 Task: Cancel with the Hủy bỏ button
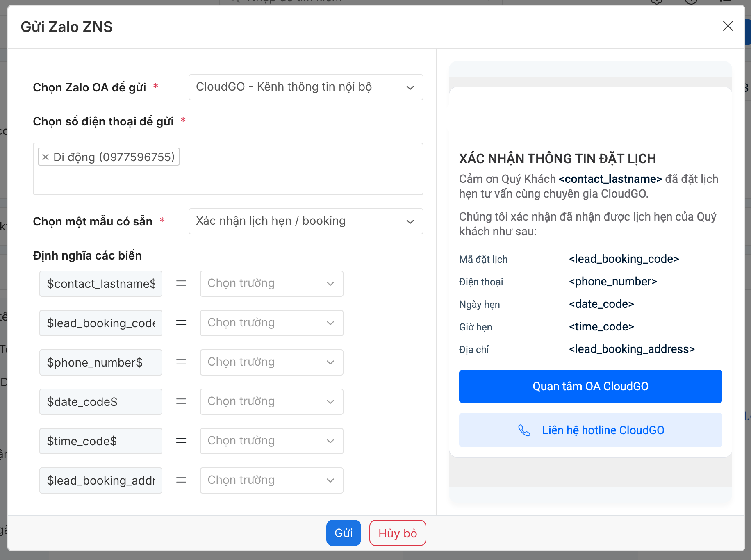point(397,533)
